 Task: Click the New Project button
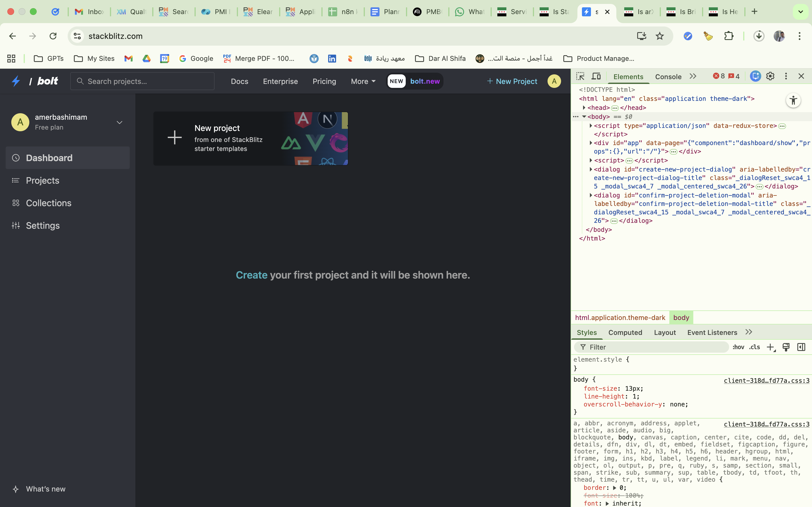pyautogui.click(x=512, y=81)
